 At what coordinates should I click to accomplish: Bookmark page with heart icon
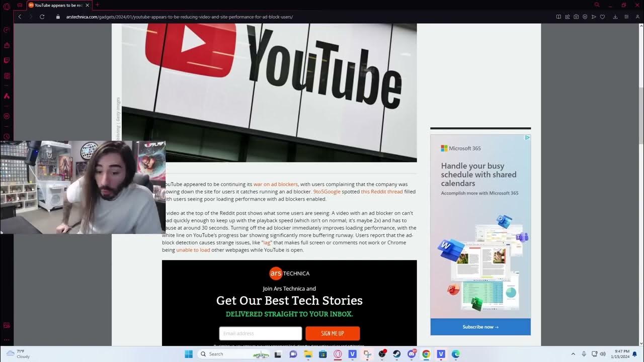(602, 17)
